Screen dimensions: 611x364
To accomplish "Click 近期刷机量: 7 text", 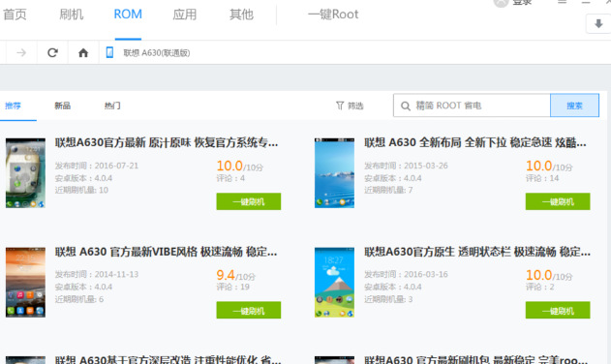I will click(388, 190).
